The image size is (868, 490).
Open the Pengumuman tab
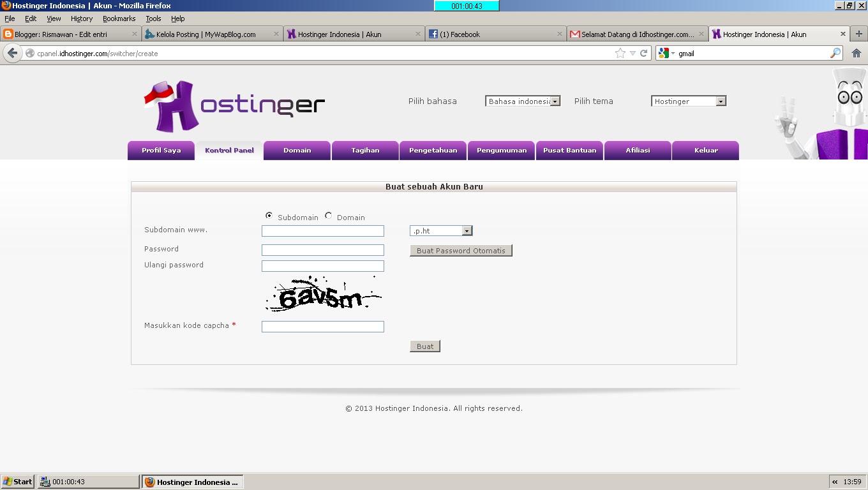tap(502, 151)
